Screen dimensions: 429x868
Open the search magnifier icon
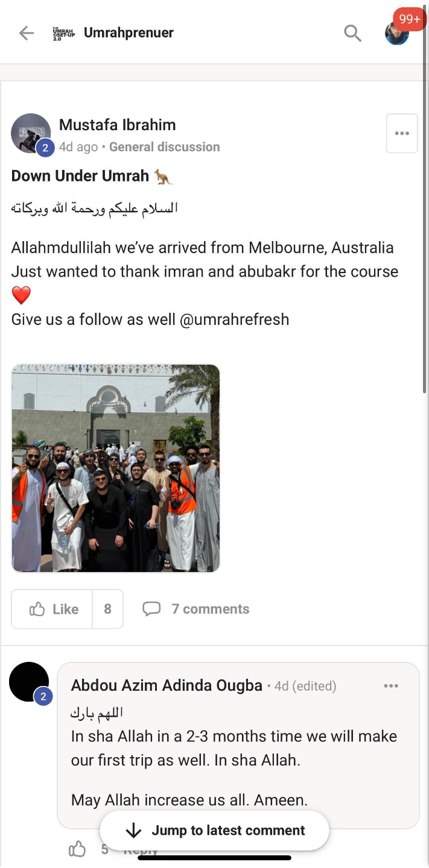352,33
